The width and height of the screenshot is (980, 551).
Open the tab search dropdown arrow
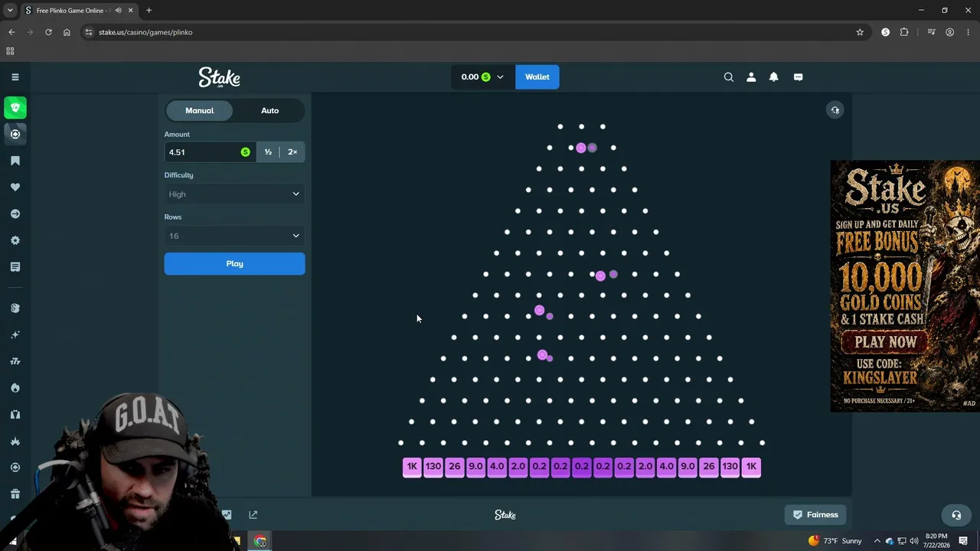[x=10, y=11]
